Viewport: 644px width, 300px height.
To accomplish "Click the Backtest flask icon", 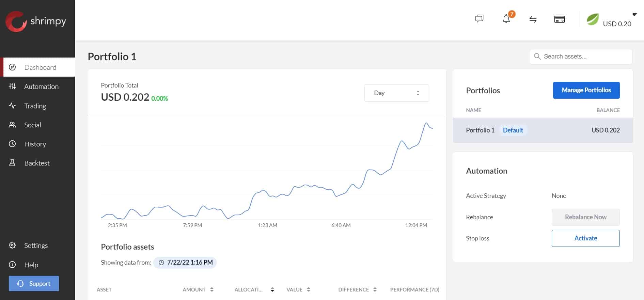I will click(12, 163).
